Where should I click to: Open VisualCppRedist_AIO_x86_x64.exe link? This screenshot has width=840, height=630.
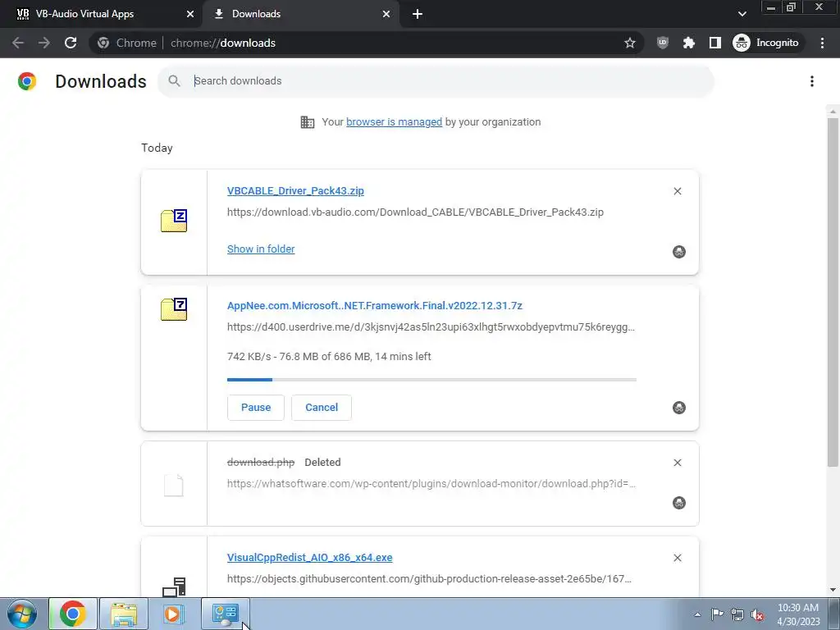[x=309, y=558]
